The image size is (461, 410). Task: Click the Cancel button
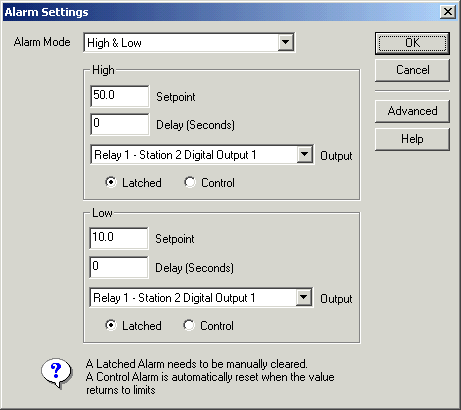(x=412, y=70)
